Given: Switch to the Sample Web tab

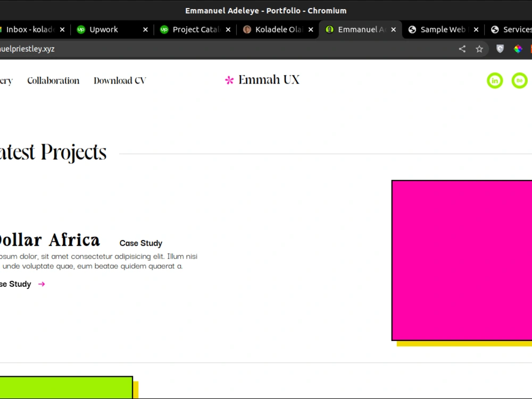Looking at the screenshot, I should 443,29.
